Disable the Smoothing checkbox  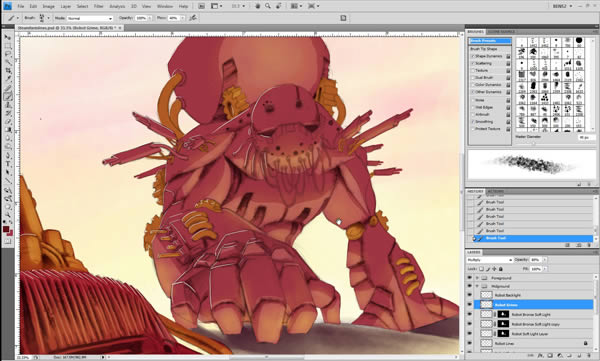(473, 122)
